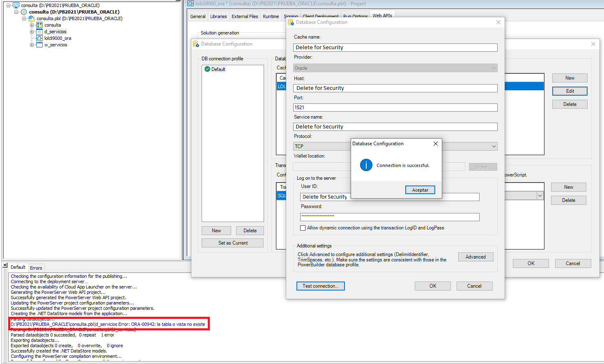Viewport: 604px width, 364px height.
Task: Click the consulta application object icon
Action: pyautogui.click(x=39, y=25)
